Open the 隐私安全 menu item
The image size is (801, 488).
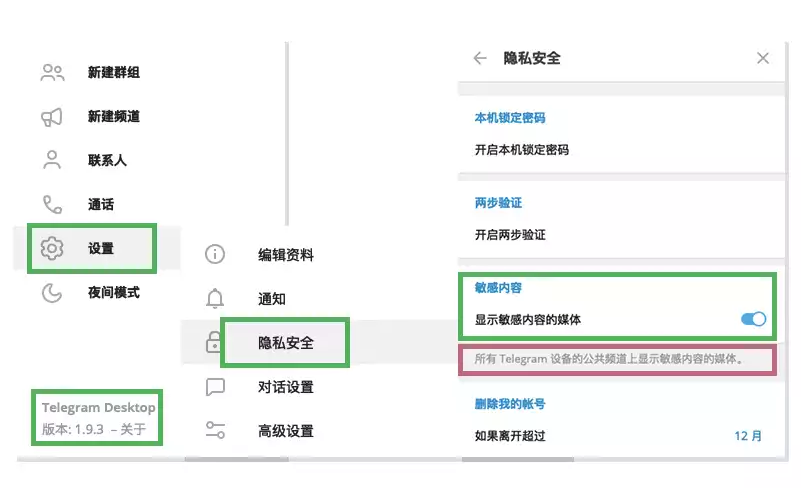click(286, 343)
